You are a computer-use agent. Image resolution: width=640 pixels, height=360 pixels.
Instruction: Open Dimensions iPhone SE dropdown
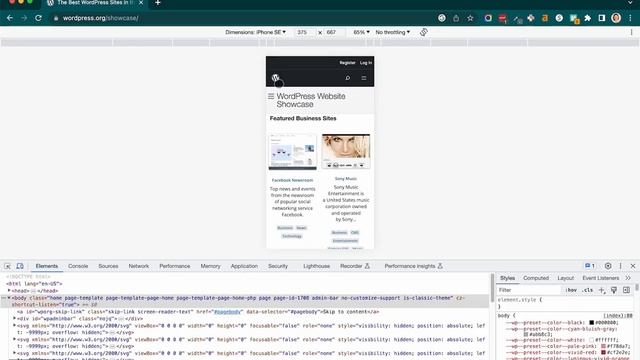[256, 32]
